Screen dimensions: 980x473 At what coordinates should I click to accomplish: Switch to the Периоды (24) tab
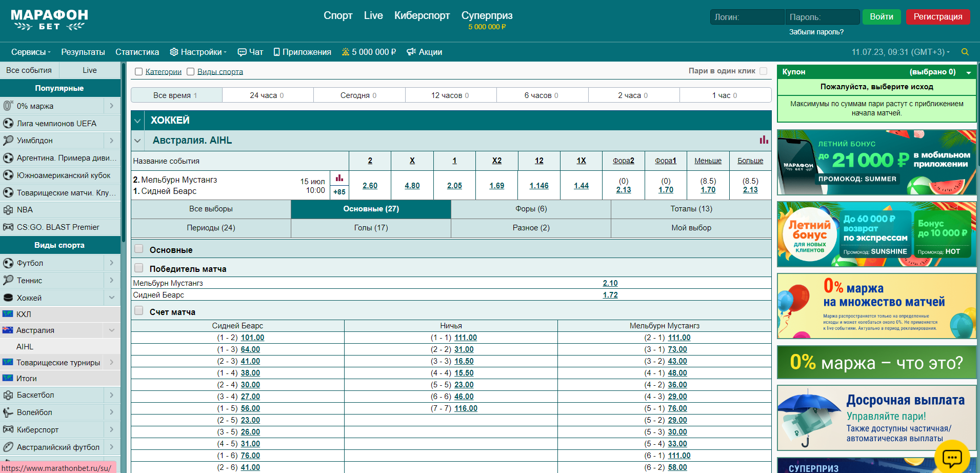click(x=211, y=228)
